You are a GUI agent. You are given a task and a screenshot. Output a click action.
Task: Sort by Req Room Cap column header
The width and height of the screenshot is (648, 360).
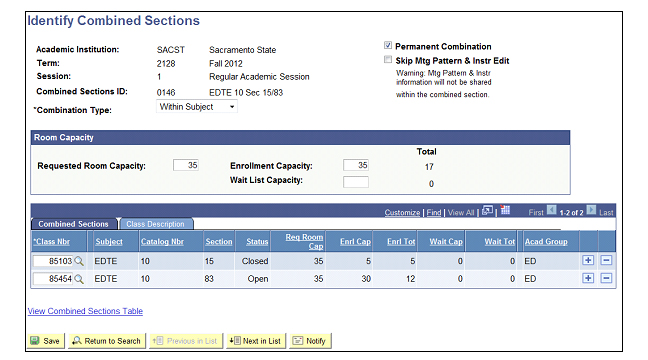coord(304,242)
